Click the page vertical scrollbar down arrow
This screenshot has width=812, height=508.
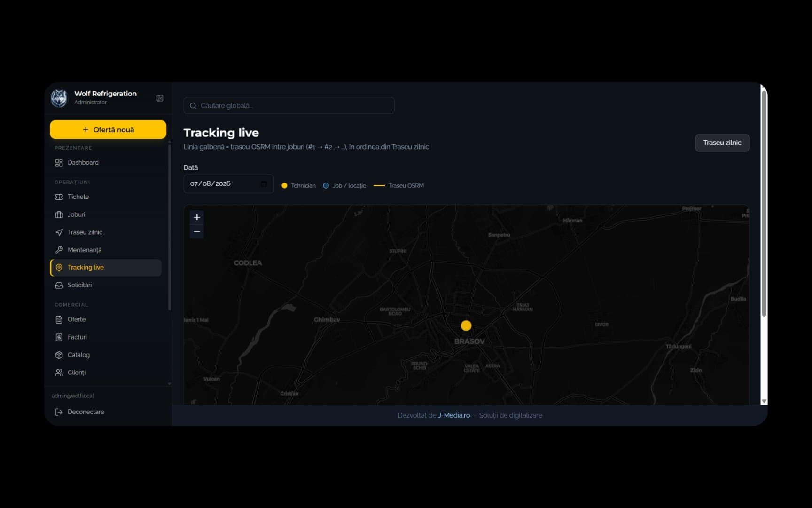pyautogui.click(x=764, y=401)
